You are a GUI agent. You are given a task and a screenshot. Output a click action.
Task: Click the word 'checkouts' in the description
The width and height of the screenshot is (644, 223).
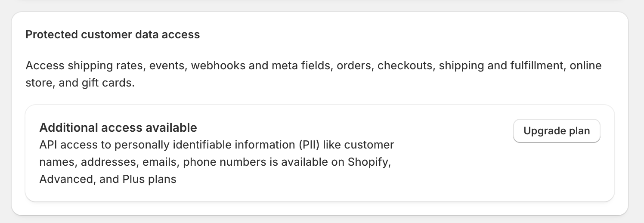(404, 66)
